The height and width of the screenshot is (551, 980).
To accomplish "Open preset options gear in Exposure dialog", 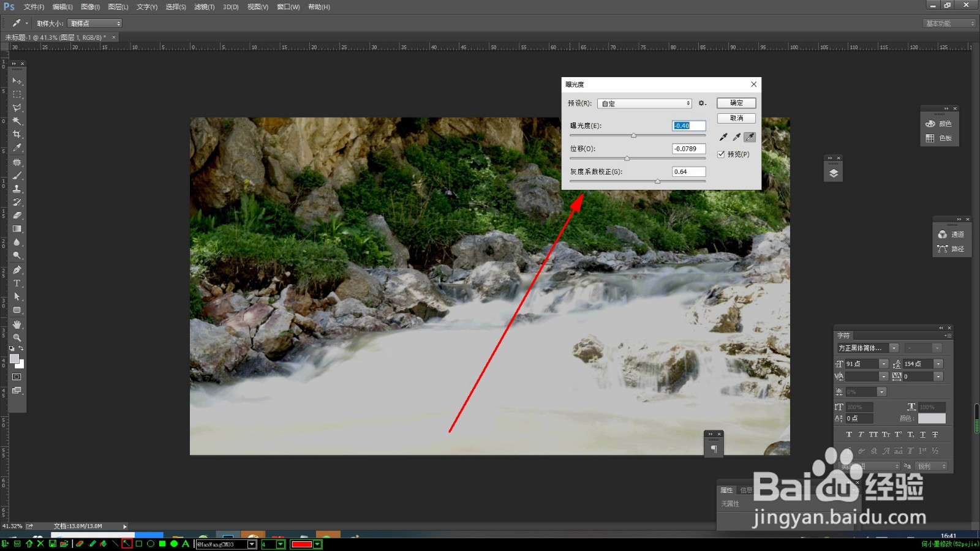I will coord(702,103).
